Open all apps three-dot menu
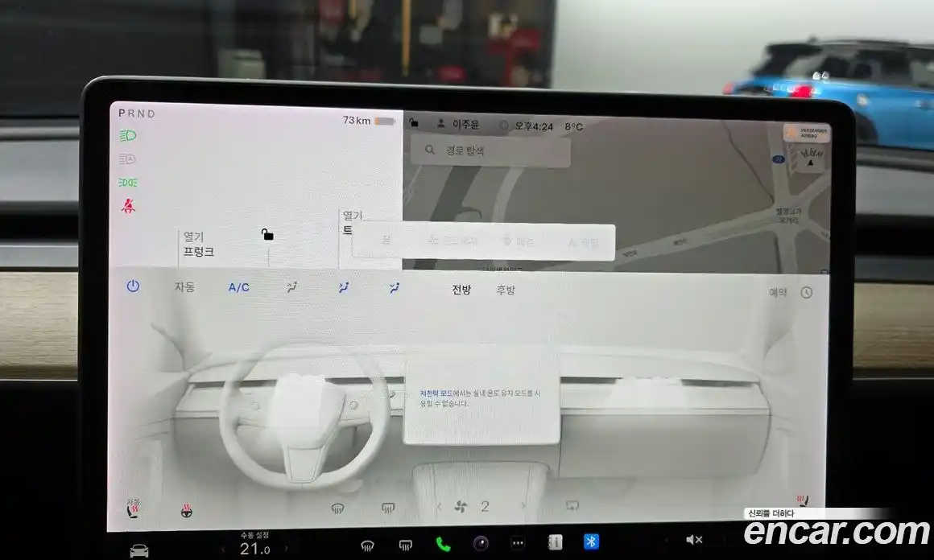The height and width of the screenshot is (560, 934). click(518, 543)
